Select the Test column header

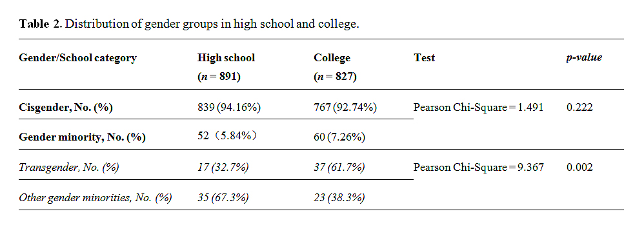(424, 58)
